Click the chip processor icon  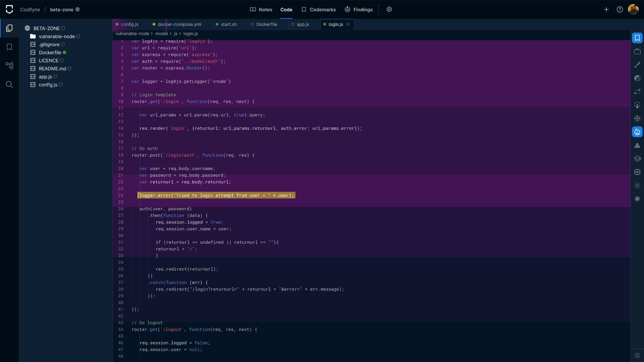click(x=637, y=172)
